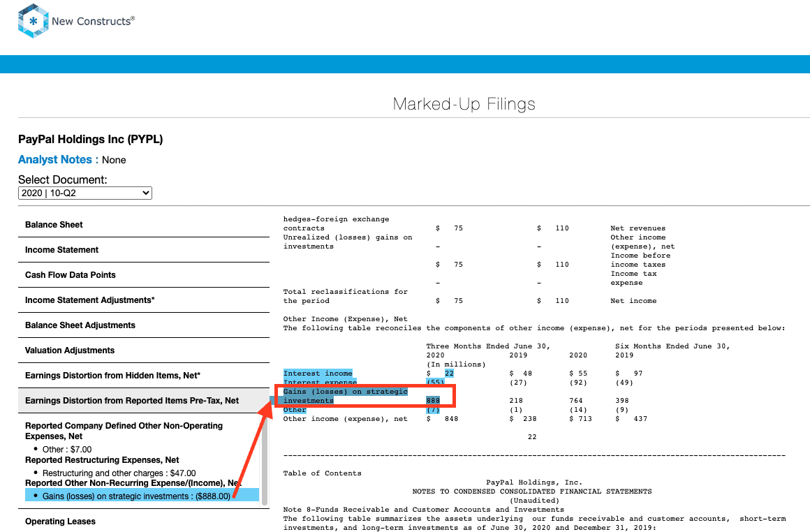
Task: Click the highlighted 'Other' row label in filing
Action: 295,410
